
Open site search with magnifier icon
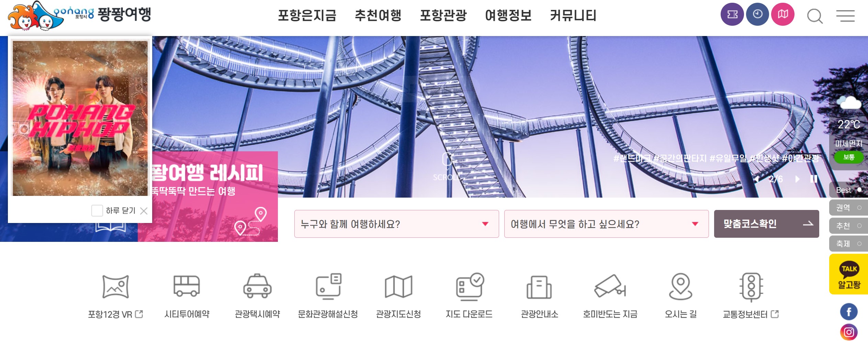pyautogui.click(x=815, y=16)
